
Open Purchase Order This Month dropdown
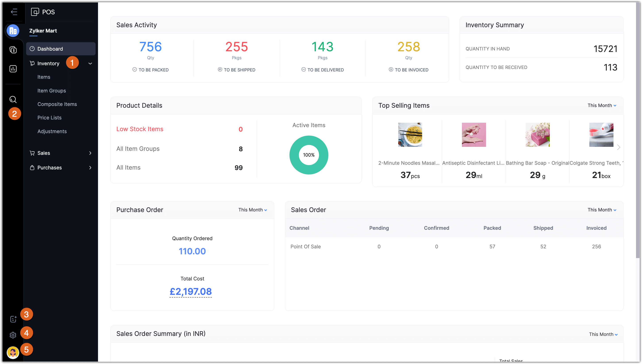click(253, 210)
